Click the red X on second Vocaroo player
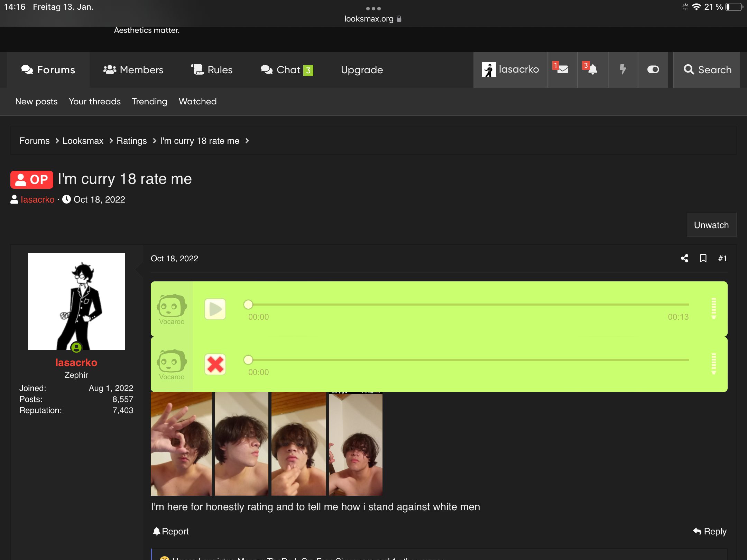747x560 pixels. (x=215, y=364)
